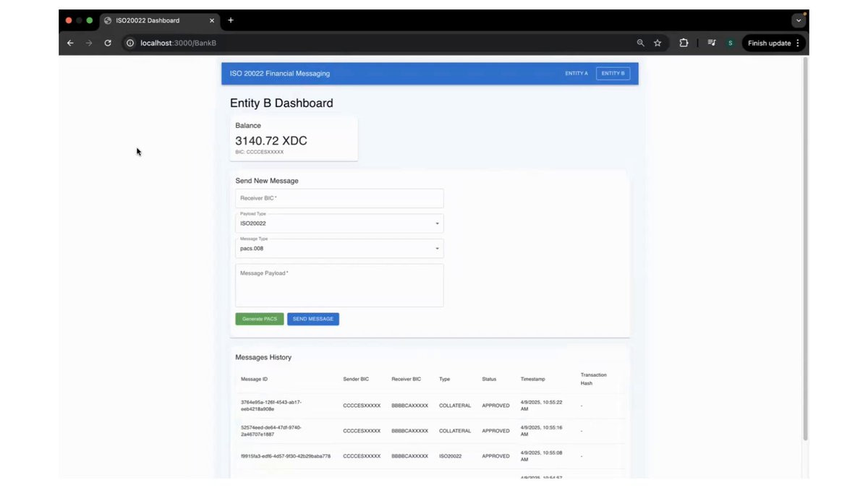
Task: Click the Type column header
Action: (x=444, y=379)
